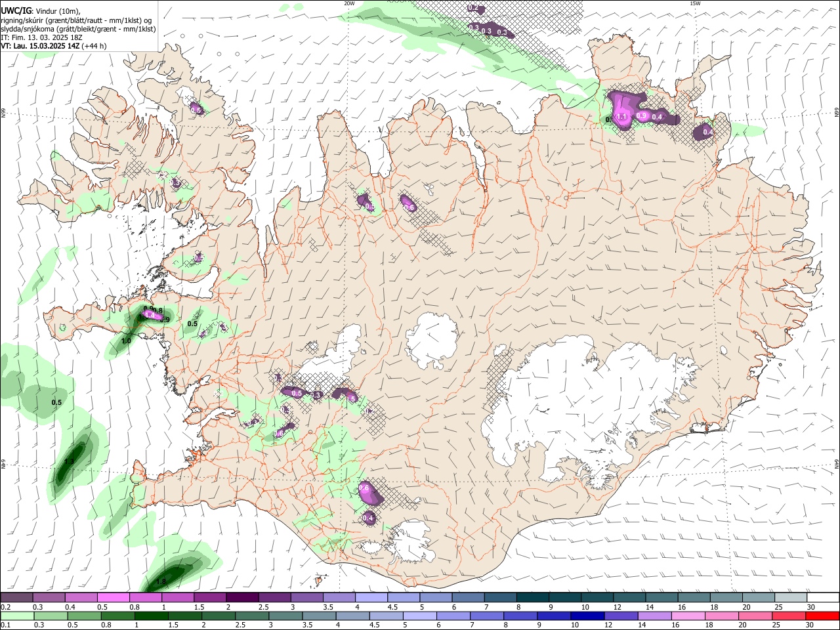Click the '1.3' rain value offshore
This screenshot has height=630, width=840.
[x=69, y=462]
